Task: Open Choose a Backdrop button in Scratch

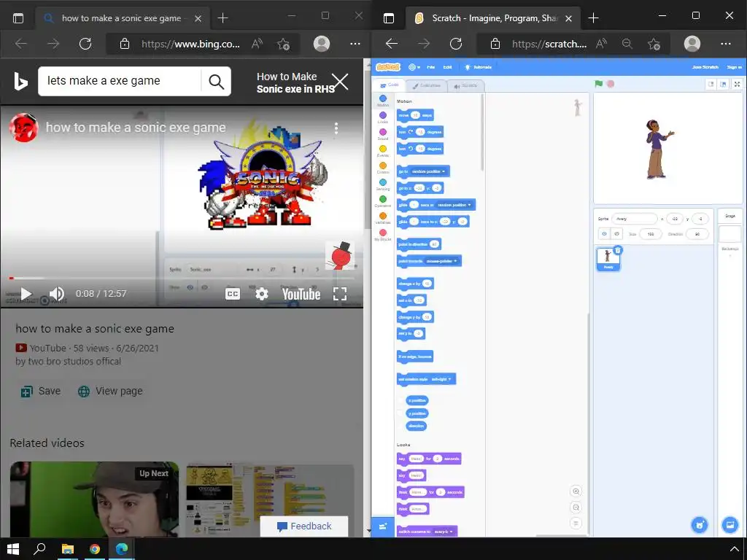Action: [729, 525]
